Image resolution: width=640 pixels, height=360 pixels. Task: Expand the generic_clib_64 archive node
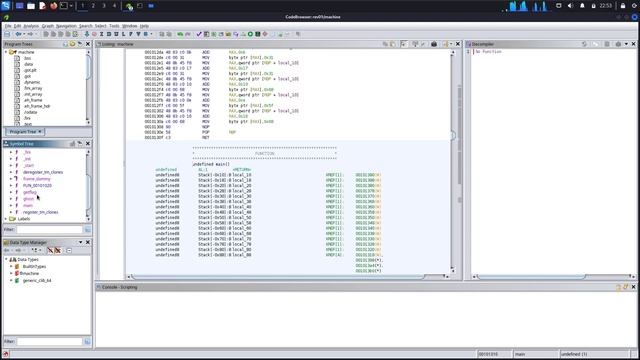click(11, 280)
